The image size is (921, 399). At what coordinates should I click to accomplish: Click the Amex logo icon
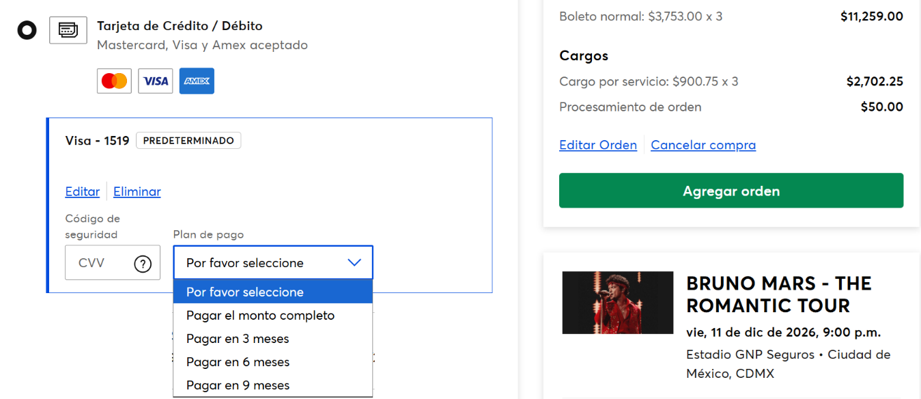click(197, 81)
